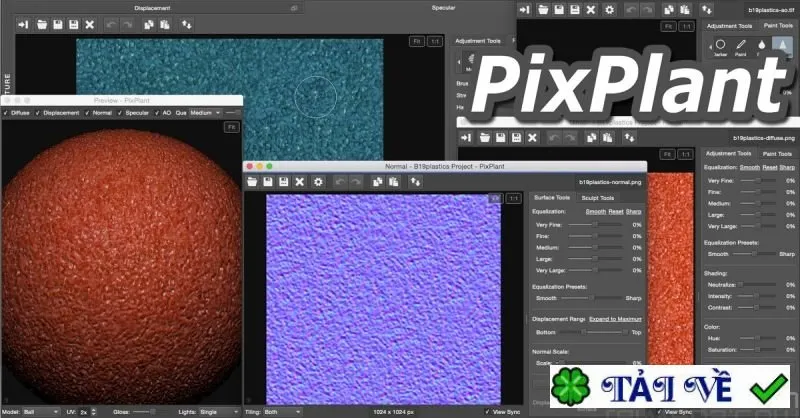The width and height of the screenshot is (800, 418).
Task: Toggle the Specular checkbox in the Preview window
Action: 120,113
